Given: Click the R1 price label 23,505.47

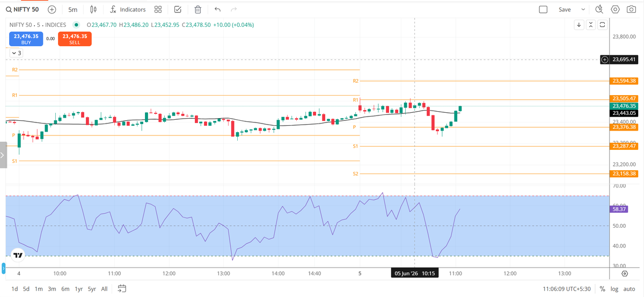Looking at the screenshot, I should click(x=624, y=99).
